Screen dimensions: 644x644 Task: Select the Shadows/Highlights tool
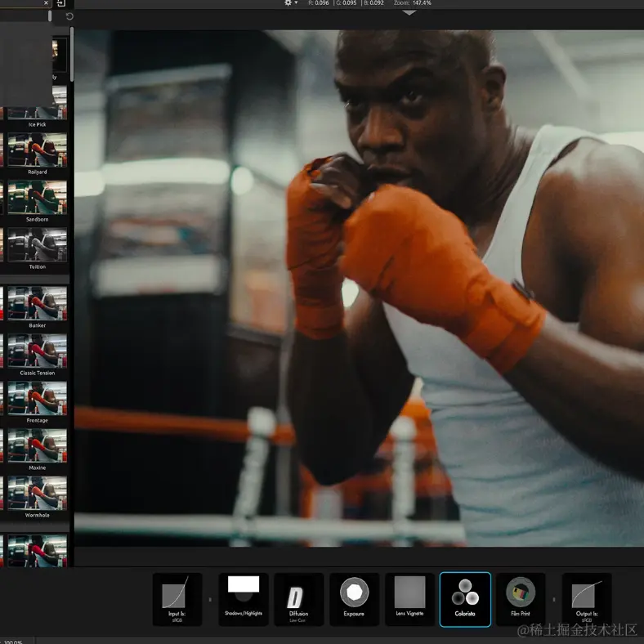click(244, 599)
